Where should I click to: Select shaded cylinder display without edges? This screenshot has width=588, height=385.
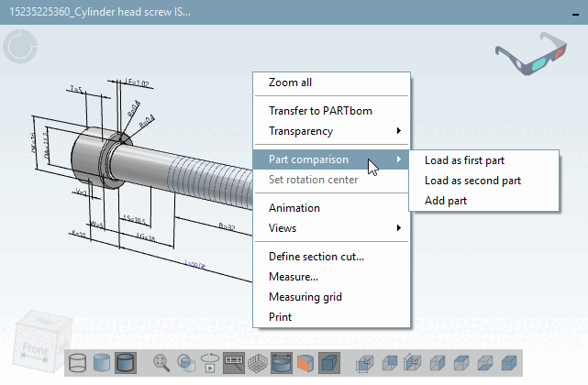pos(101,363)
